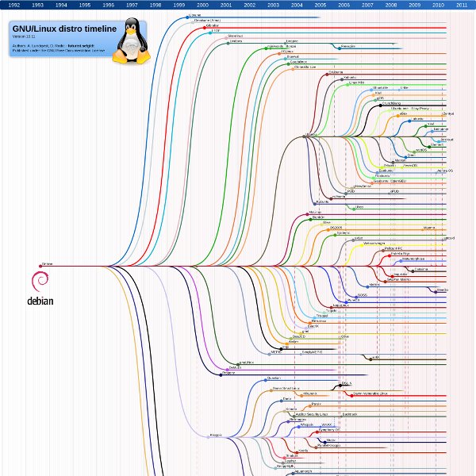Click the GNU/Linux distro timeline title

point(64,29)
